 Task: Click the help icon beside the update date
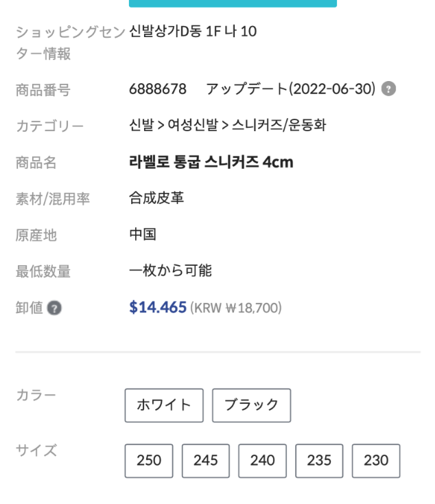coord(388,89)
